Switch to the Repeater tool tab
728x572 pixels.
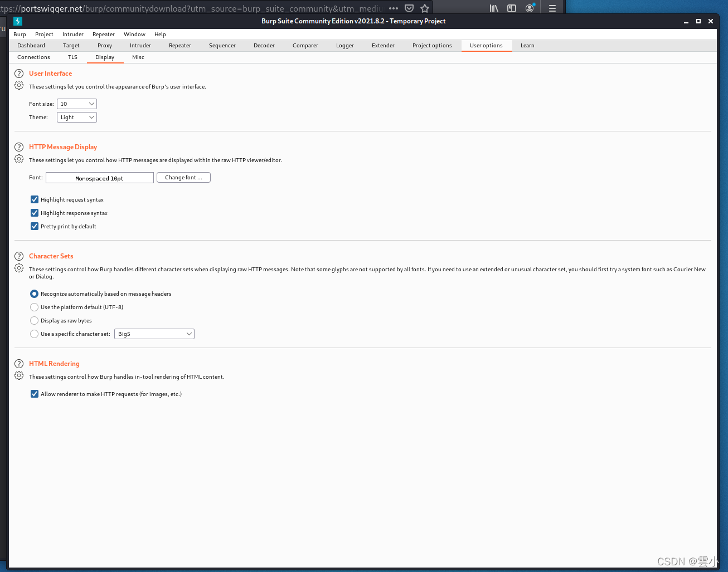(x=180, y=46)
